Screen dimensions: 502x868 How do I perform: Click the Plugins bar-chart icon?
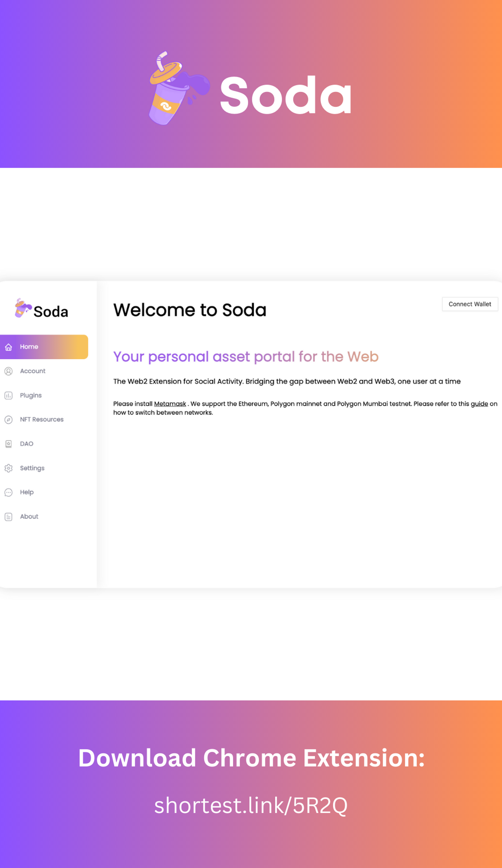(x=8, y=395)
